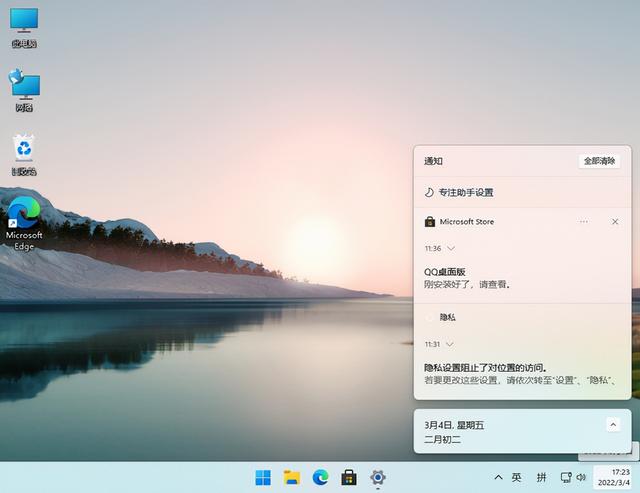Expand the 11:36 Microsoft Store notification
640x493 pixels.
tap(451, 248)
